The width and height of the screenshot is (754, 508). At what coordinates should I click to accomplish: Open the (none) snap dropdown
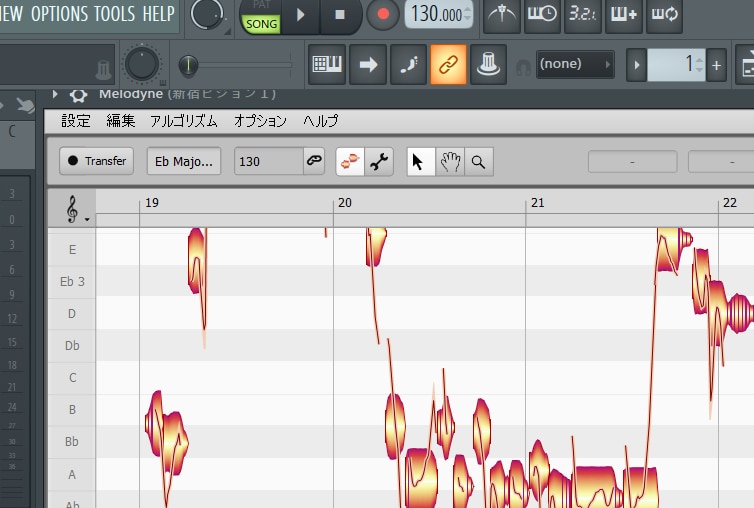click(x=575, y=64)
